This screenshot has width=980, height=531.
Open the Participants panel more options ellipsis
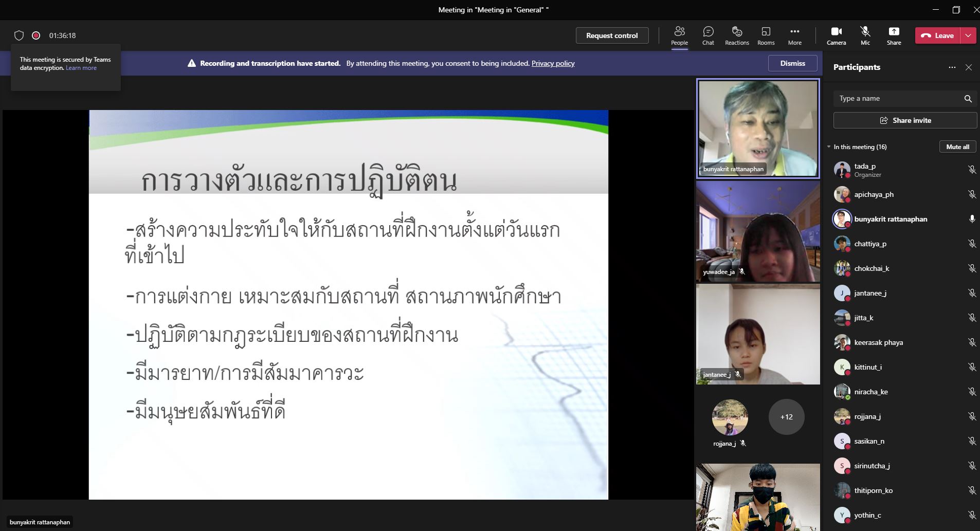(952, 67)
